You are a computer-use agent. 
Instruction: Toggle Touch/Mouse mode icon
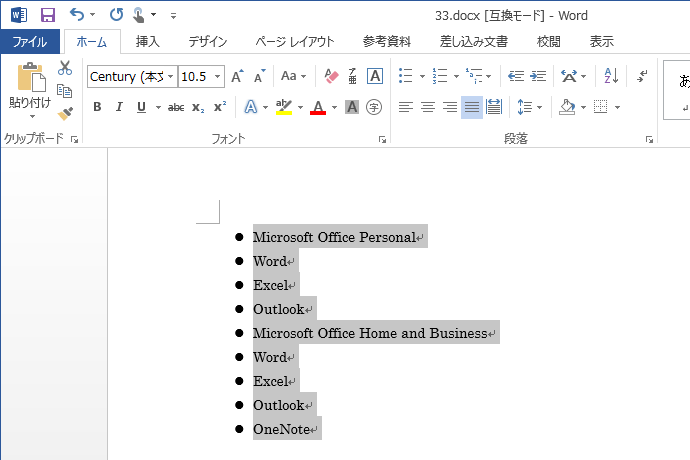coord(139,15)
